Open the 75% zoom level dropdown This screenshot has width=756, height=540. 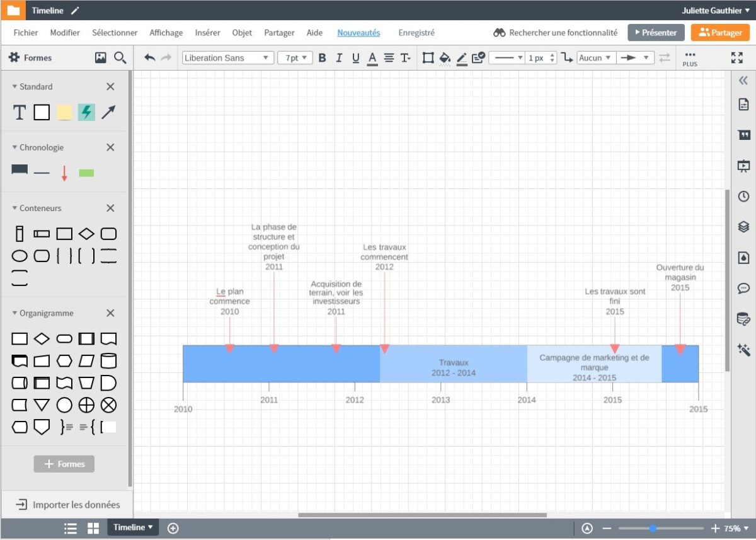click(x=736, y=529)
